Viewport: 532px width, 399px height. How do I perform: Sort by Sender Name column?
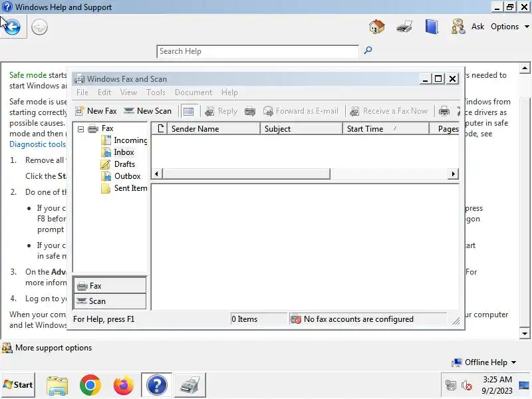213,129
